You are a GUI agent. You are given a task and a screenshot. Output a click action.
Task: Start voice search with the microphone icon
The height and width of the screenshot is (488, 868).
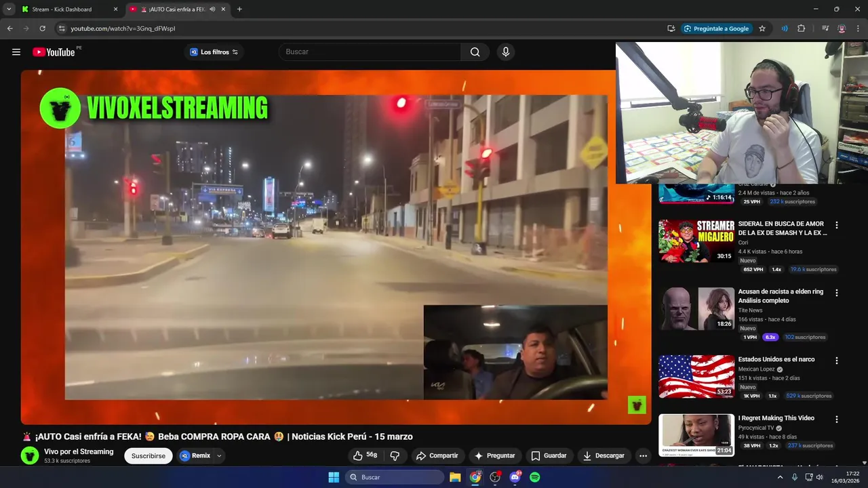point(505,52)
